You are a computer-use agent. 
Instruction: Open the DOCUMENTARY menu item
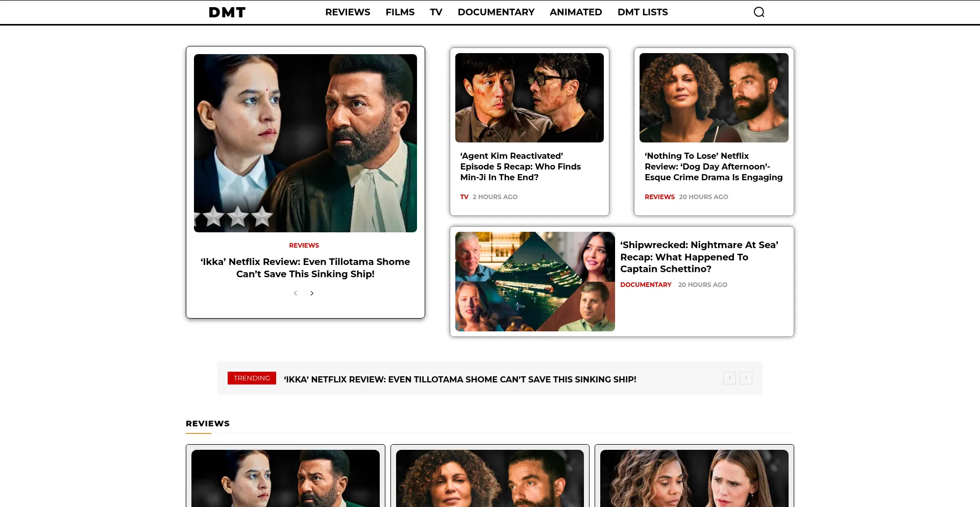tap(496, 12)
